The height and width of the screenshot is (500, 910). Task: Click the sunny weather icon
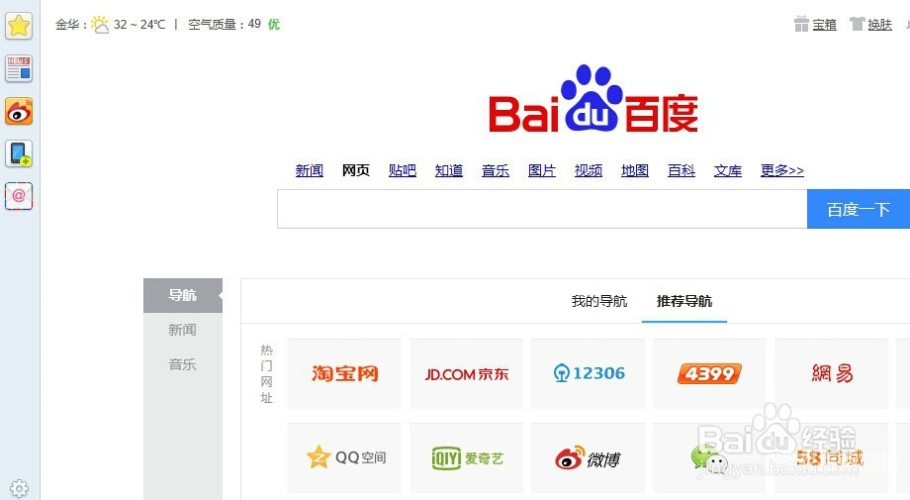(100, 24)
